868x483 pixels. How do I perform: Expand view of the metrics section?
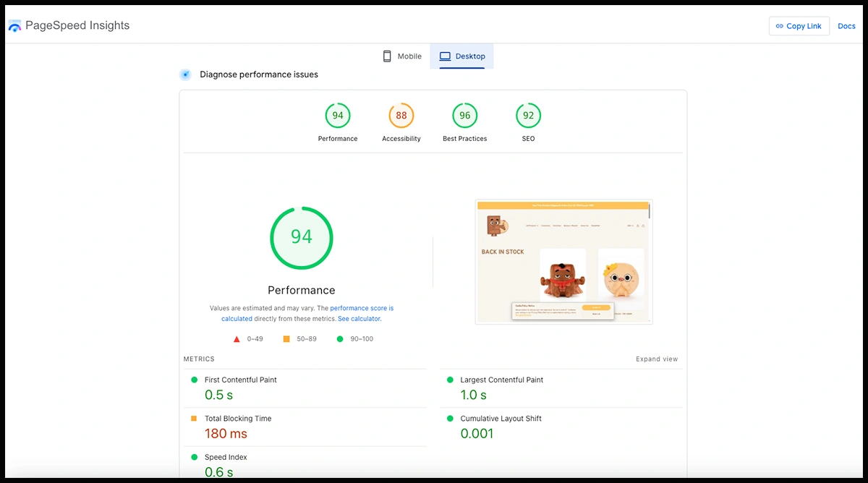(x=657, y=359)
